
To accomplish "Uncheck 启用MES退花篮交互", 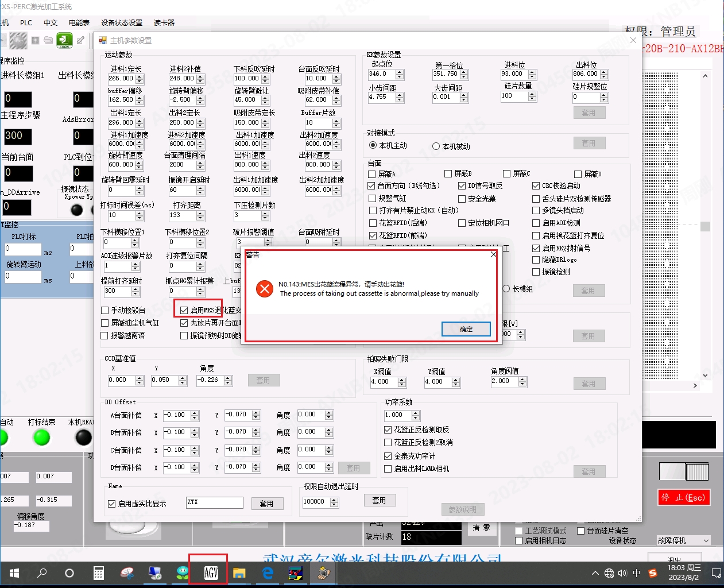I will click(184, 310).
